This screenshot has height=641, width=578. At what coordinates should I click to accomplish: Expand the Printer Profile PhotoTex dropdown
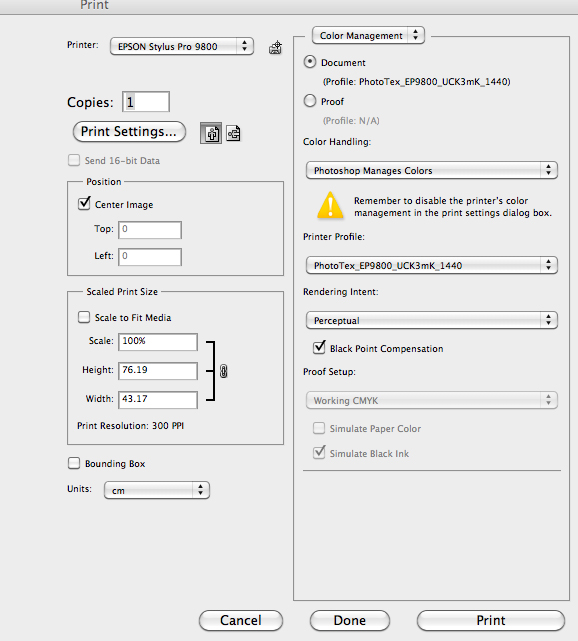(432, 265)
